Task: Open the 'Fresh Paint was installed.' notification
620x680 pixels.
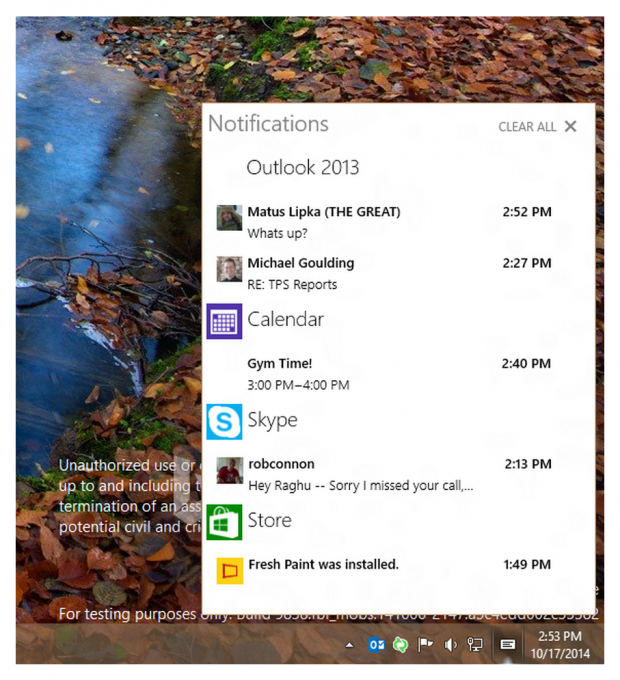Action: tap(323, 565)
